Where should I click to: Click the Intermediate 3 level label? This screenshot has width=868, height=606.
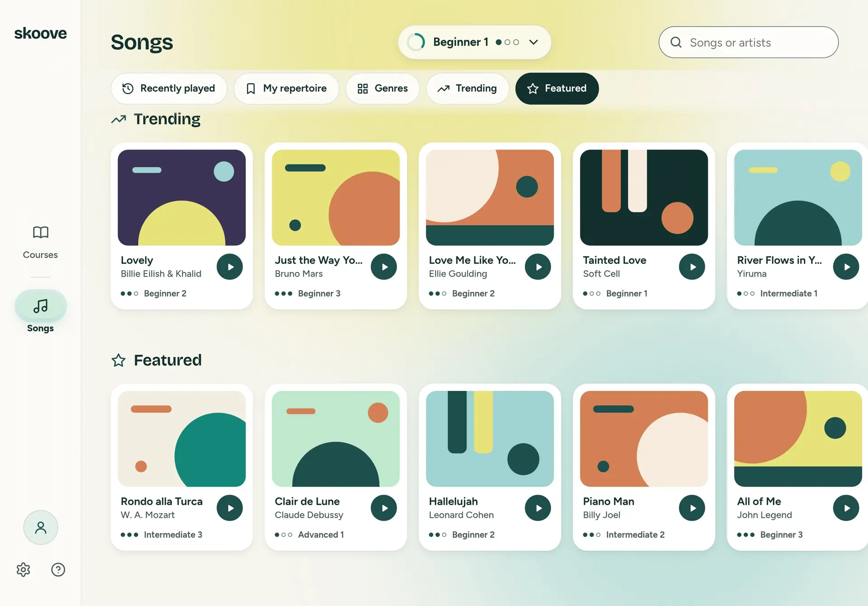(173, 535)
